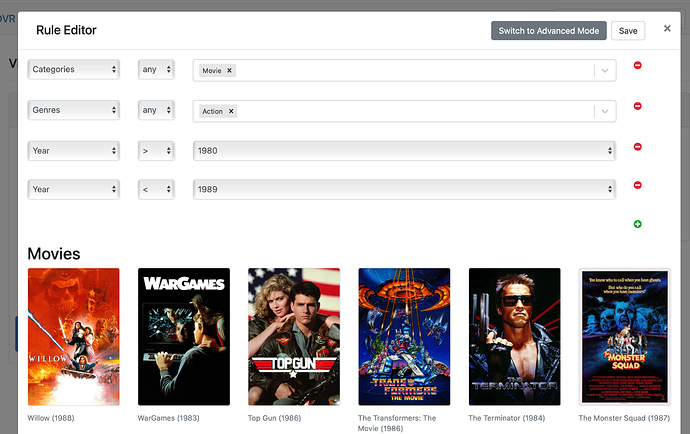Expand the Categories value list chevron
The width and height of the screenshot is (690, 434).
[x=603, y=71]
